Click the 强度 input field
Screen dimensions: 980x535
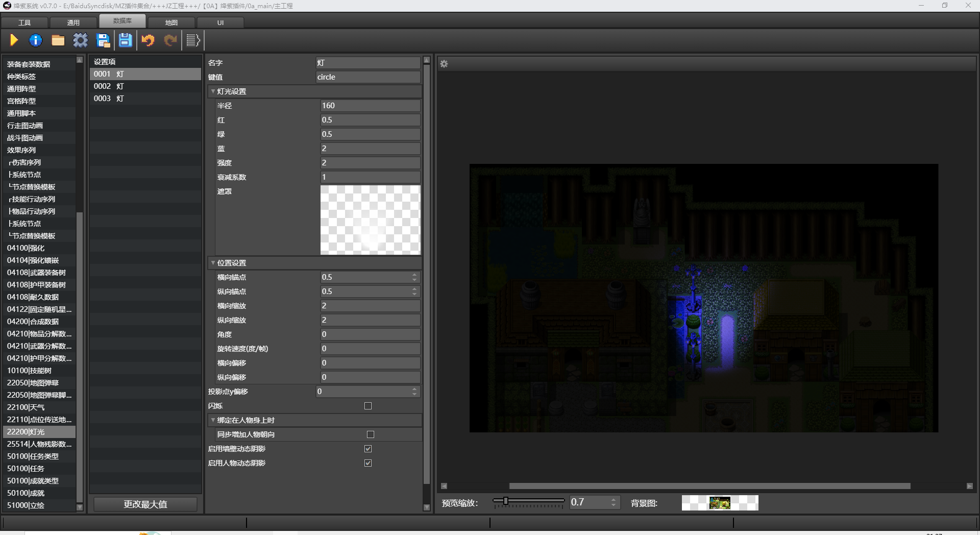pyautogui.click(x=371, y=163)
